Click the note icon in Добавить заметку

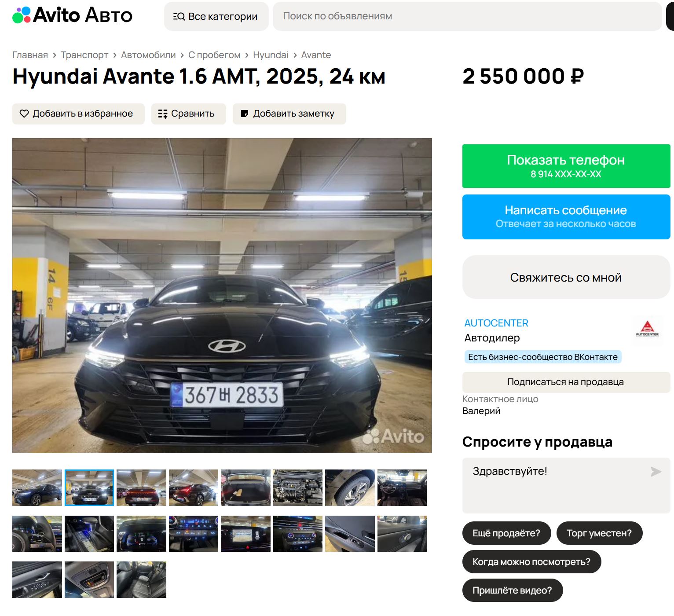click(x=245, y=114)
